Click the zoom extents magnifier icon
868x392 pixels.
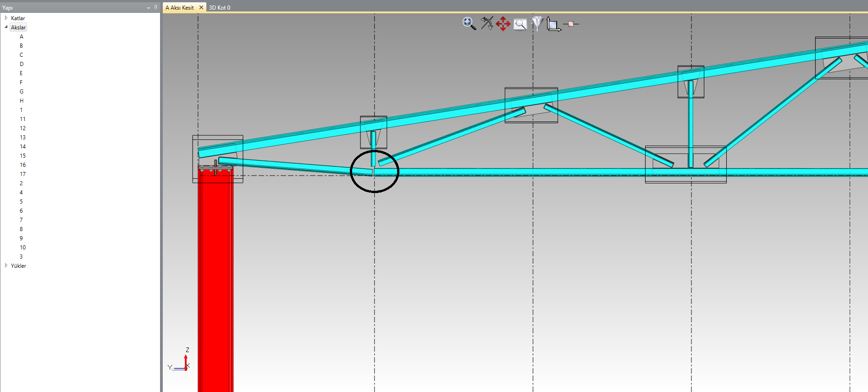click(x=469, y=23)
